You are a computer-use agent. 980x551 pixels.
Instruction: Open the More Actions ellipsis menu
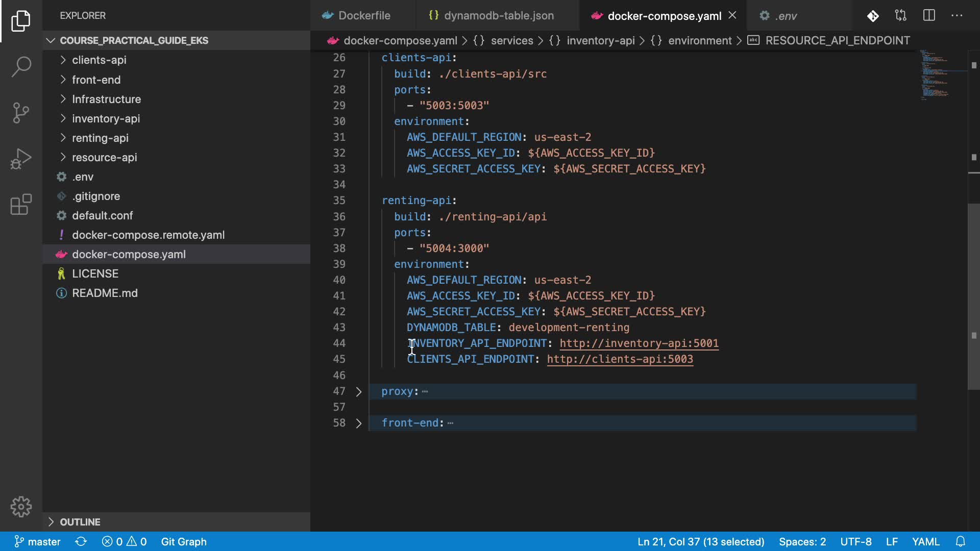point(957,16)
